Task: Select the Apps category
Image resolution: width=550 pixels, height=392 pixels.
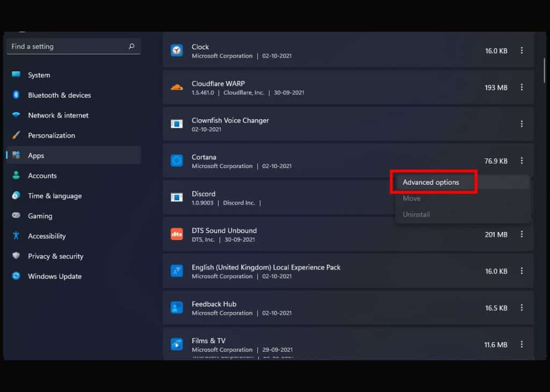Action: click(74, 155)
